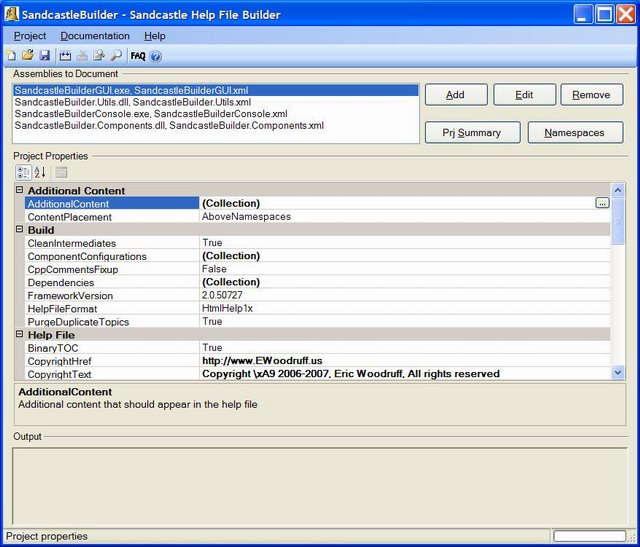Screen dimensions: 640x547
Task: Click the 2.0.50727 framework value
Action: (222, 295)
